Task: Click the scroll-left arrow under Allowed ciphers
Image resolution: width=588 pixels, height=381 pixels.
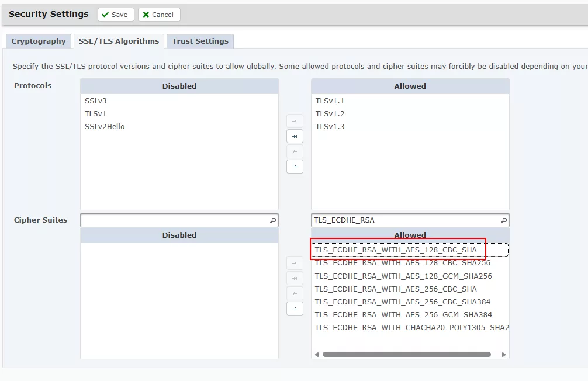Action: pyautogui.click(x=316, y=354)
